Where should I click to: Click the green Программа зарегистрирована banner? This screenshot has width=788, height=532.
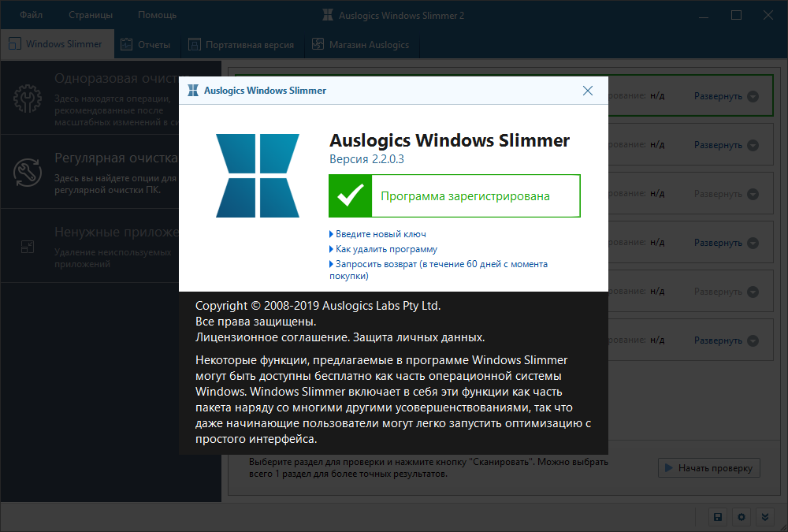(x=454, y=195)
